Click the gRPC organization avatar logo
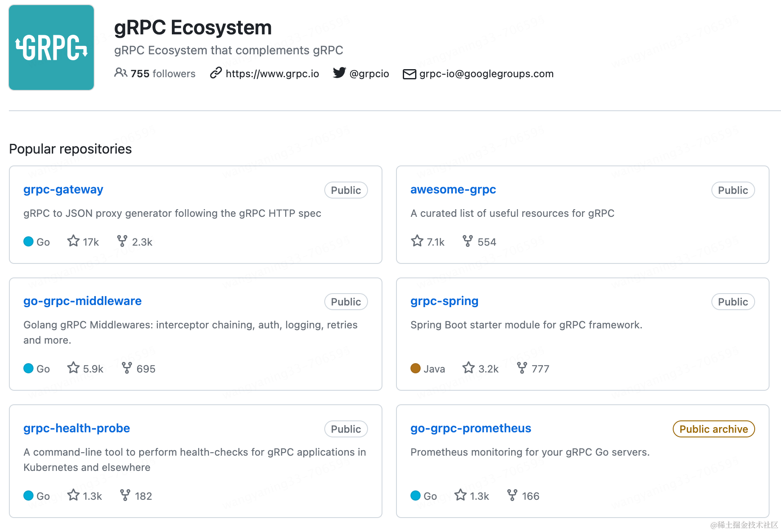Image resolution: width=781 pixels, height=532 pixels. tap(51, 48)
